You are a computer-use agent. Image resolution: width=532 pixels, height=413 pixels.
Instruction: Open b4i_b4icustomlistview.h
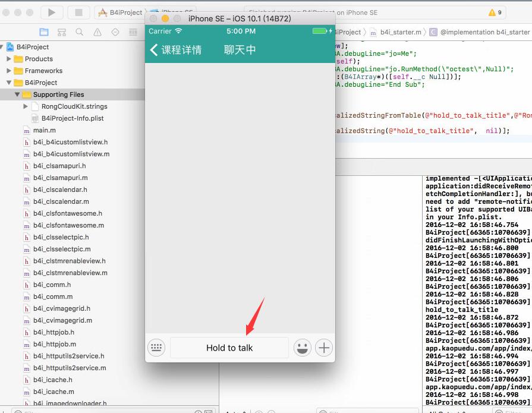coord(70,142)
